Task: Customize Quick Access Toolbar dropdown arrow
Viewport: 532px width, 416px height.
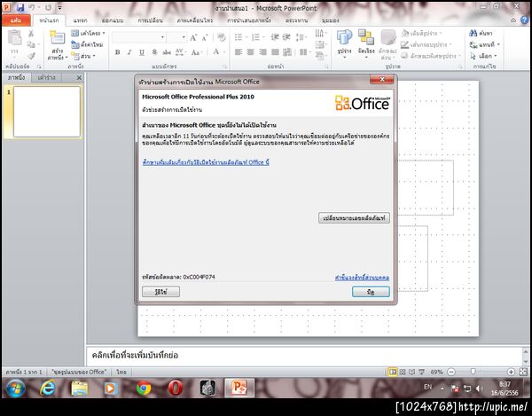Action: (59, 7)
